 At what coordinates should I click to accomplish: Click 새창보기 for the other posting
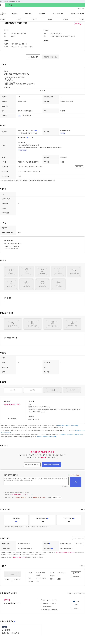(x=76, y=608)
